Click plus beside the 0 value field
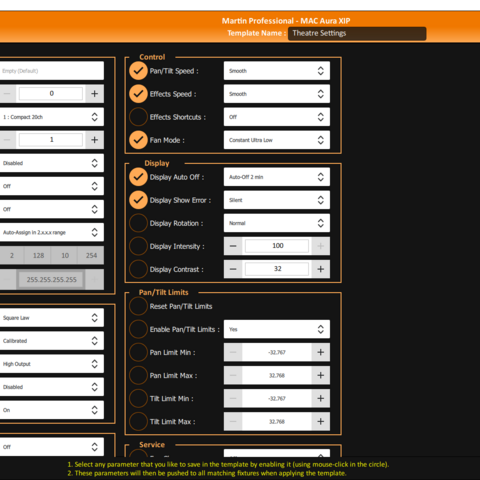Image resolution: width=480 pixels, height=480 pixels. 95,94
